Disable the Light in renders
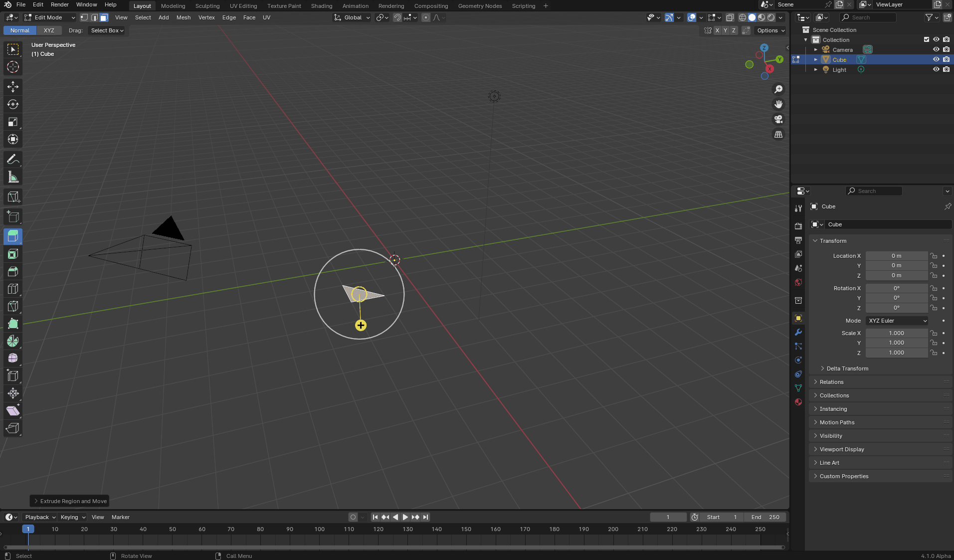Image resolution: width=954 pixels, height=560 pixels. coord(946,69)
